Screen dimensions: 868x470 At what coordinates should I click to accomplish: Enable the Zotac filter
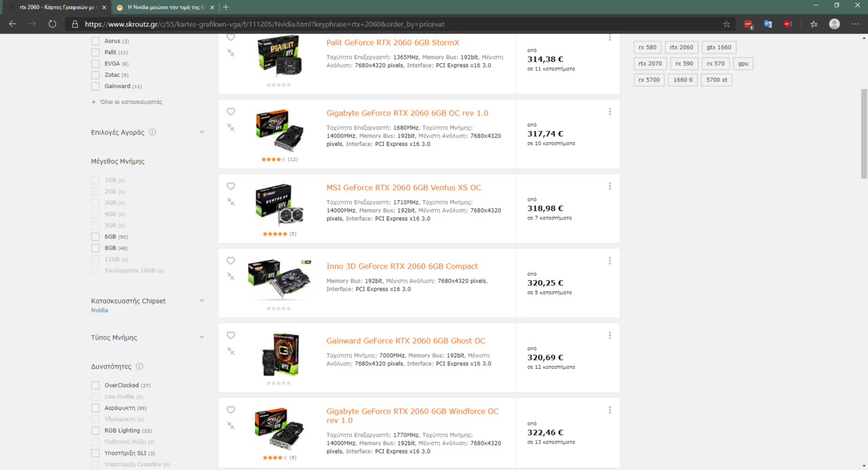96,75
